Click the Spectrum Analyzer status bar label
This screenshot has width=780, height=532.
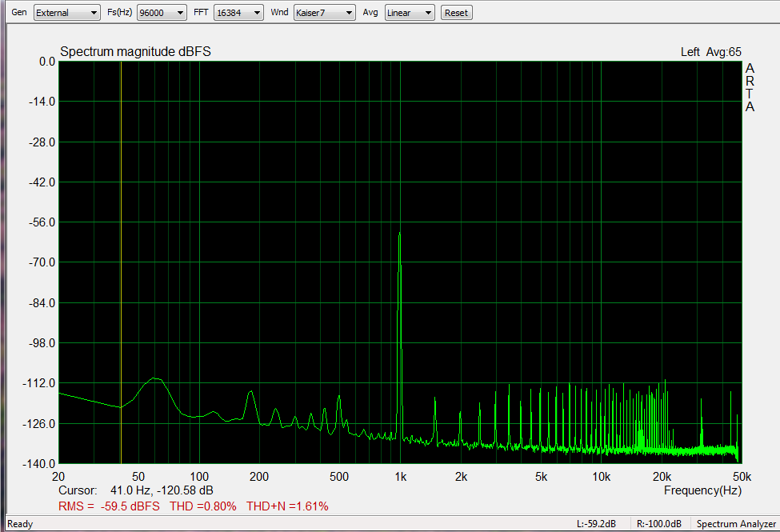[736, 523]
